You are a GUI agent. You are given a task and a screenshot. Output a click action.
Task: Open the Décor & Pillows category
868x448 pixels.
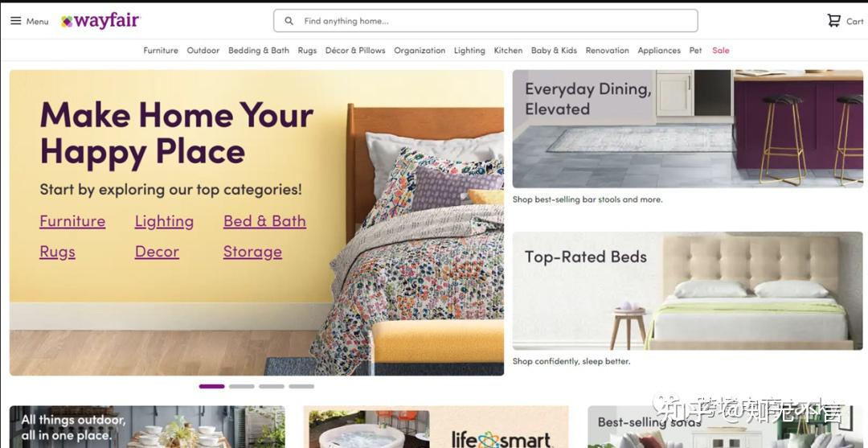355,51
